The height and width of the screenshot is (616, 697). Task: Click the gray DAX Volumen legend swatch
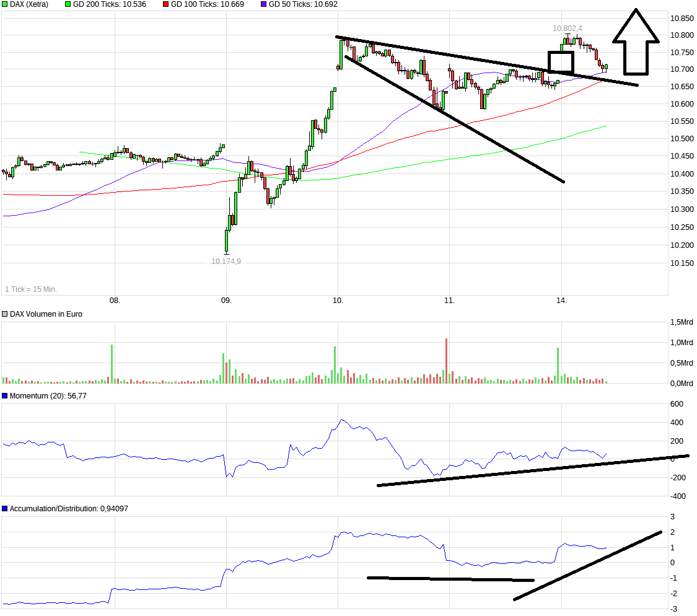coord(5,314)
